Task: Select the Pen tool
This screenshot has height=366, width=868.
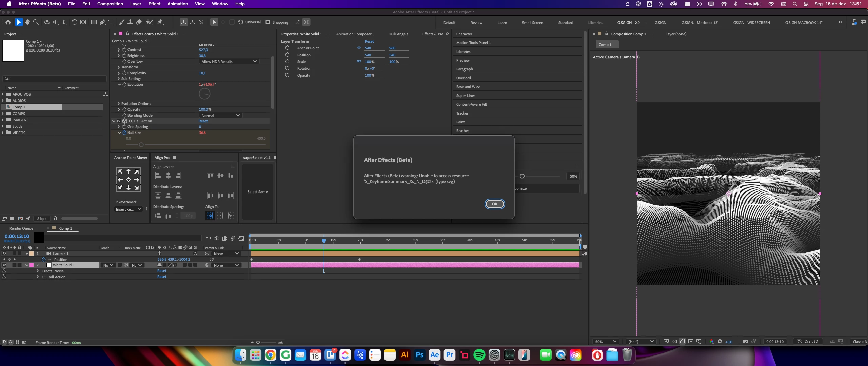Action: (x=102, y=22)
